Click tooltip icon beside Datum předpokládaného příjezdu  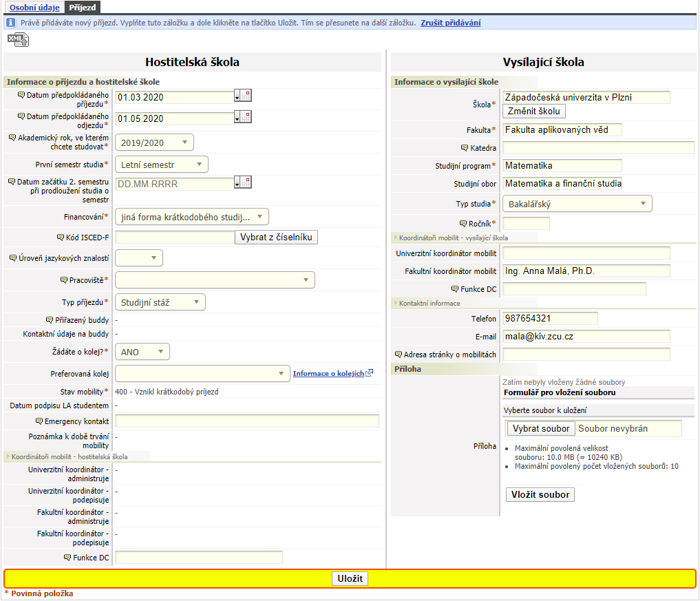click(21, 94)
